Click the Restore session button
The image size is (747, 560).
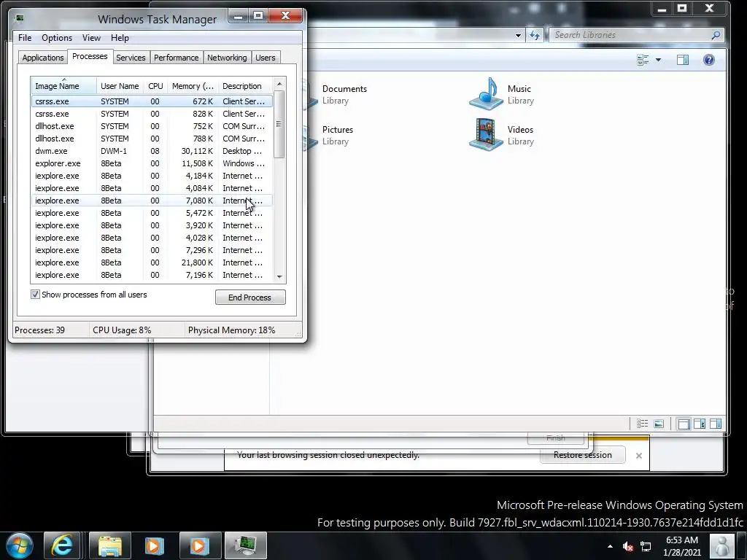(x=582, y=455)
